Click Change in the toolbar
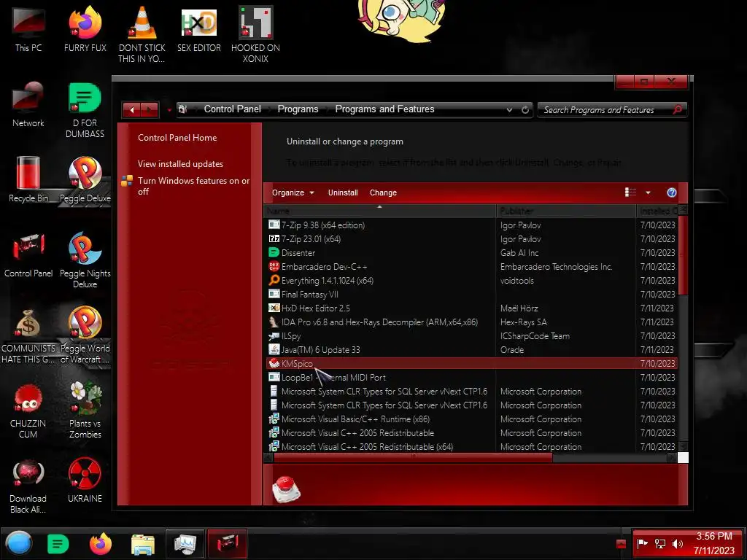The width and height of the screenshot is (747, 560). [x=383, y=192]
